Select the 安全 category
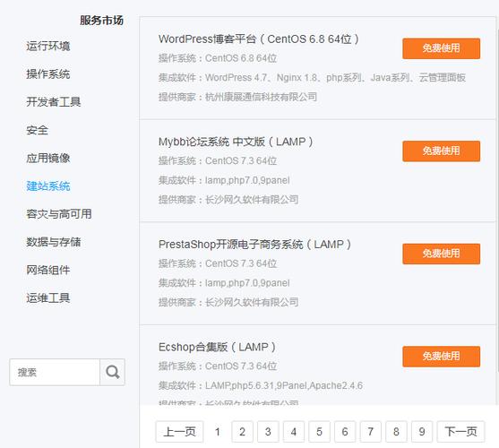This screenshot has width=499, height=448. 38,130
